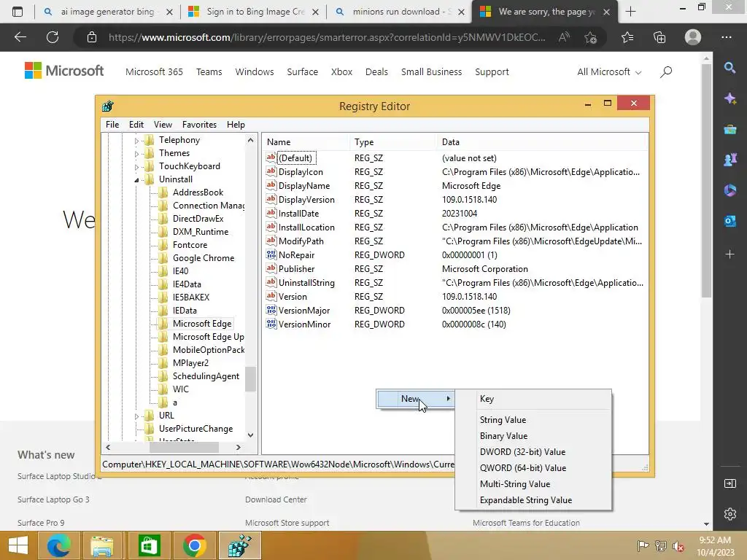747x560 pixels.
Task: Open the Games chess icon in sidebar
Action: [729, 160]
